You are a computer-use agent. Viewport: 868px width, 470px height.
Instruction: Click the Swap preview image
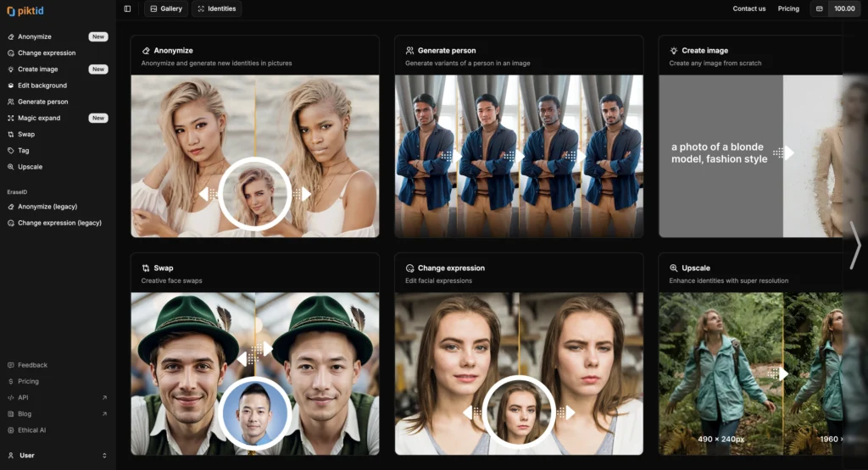point(255,373)
